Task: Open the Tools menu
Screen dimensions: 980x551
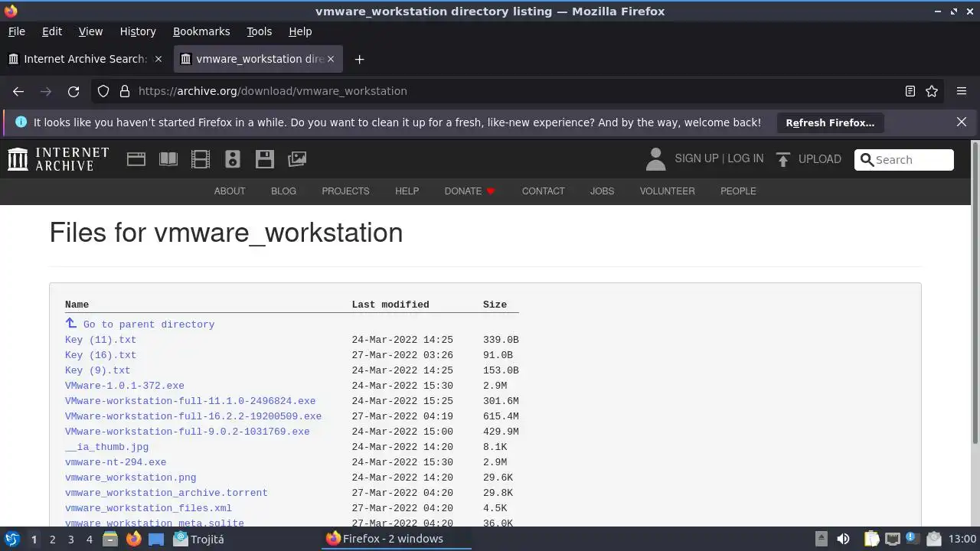Action: tap(260, 31)
